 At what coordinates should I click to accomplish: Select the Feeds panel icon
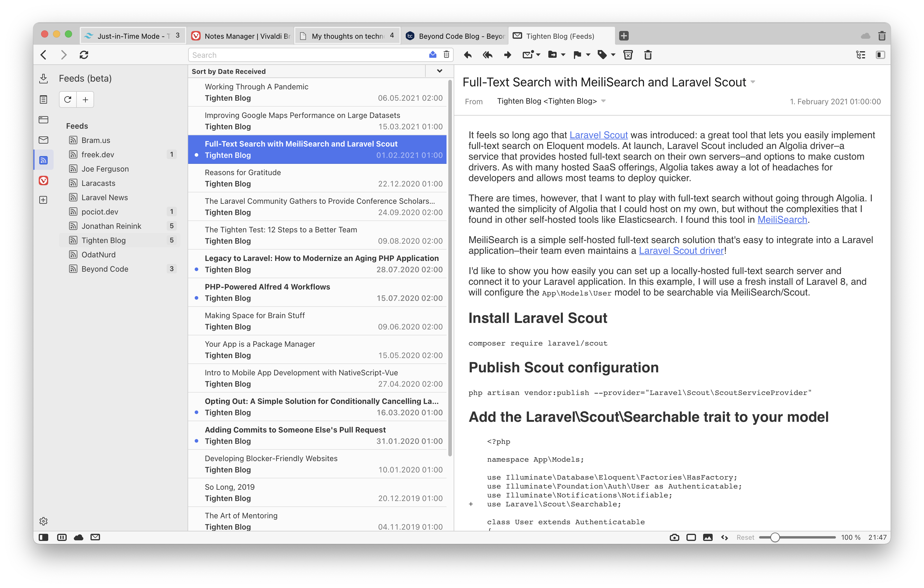pos(43,160)
